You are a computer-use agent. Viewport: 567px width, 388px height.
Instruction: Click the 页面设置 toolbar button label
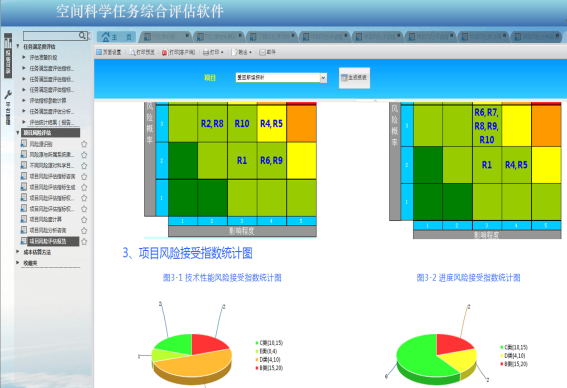(112, 52)
